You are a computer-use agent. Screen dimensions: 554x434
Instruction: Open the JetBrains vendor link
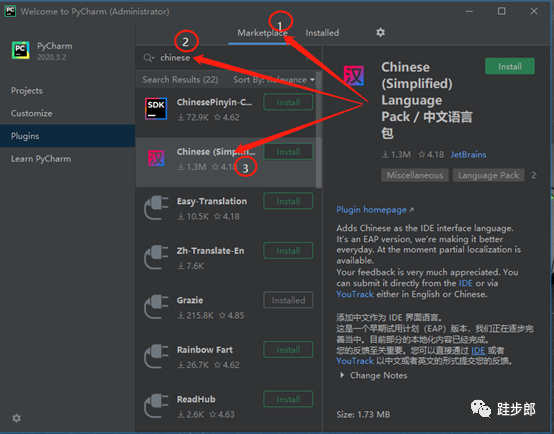pos(468,155)
